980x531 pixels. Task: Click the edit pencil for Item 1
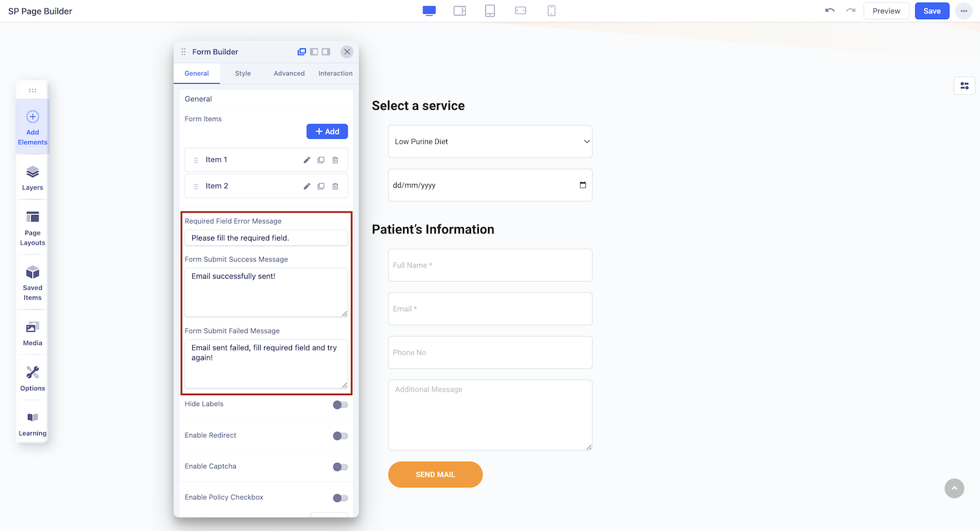pyautogui.click(x=307, y=160)
